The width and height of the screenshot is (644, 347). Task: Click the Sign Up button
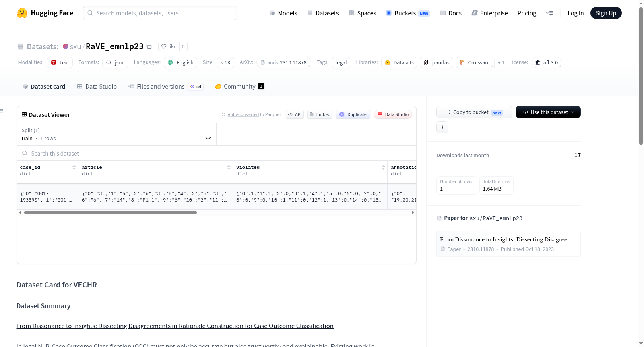606,13
